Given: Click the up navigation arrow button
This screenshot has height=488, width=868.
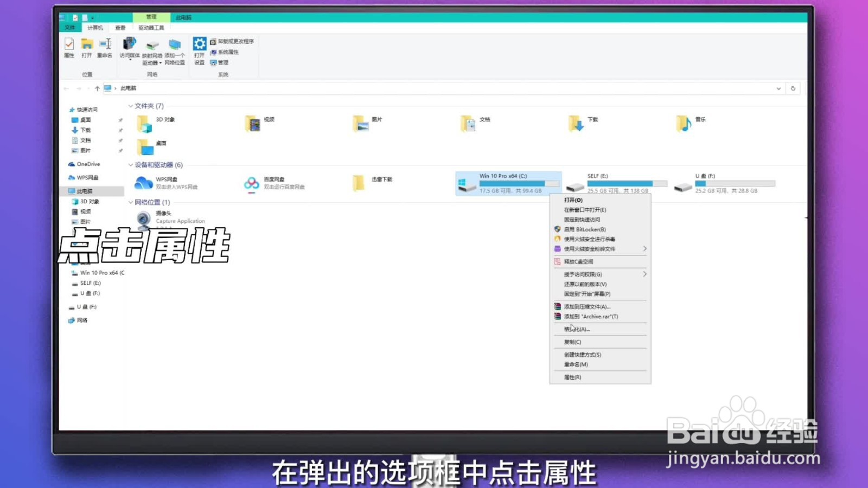Looking at the screenshot, I should (98, 88).
